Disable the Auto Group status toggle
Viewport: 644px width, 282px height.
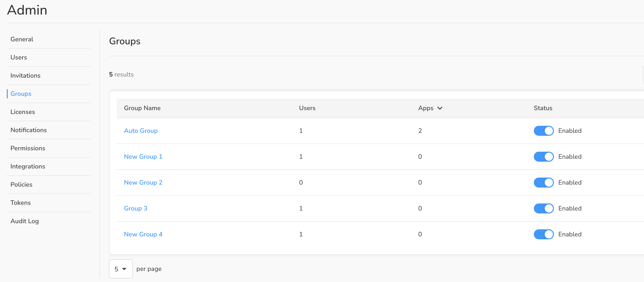(x=544, y=131)
